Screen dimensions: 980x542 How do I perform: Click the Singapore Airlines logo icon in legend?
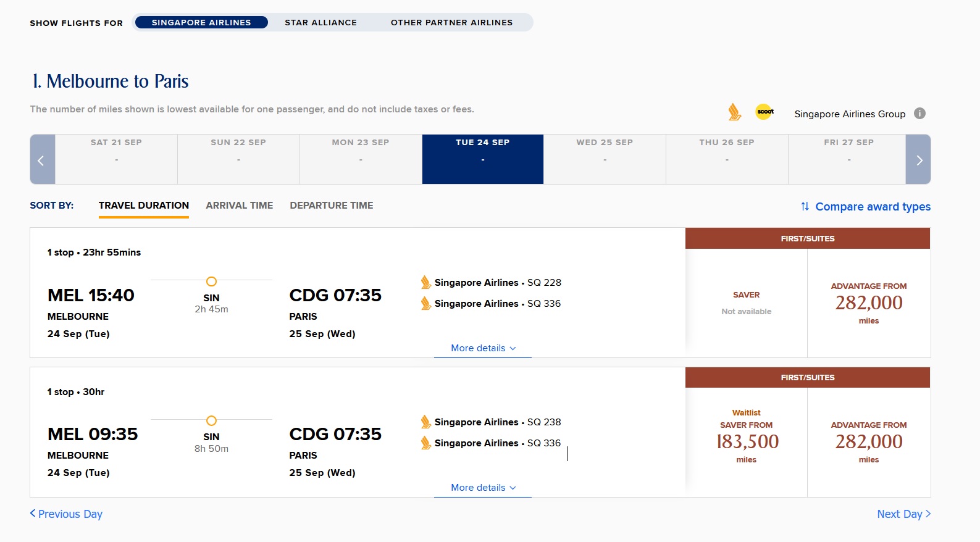pyautogui.click(x=734, y=112)
